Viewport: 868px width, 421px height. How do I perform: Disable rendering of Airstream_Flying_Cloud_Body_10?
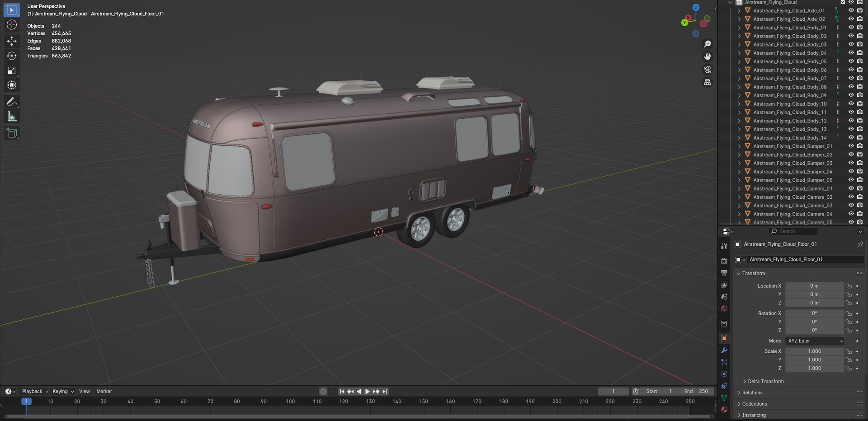point(859,104)
